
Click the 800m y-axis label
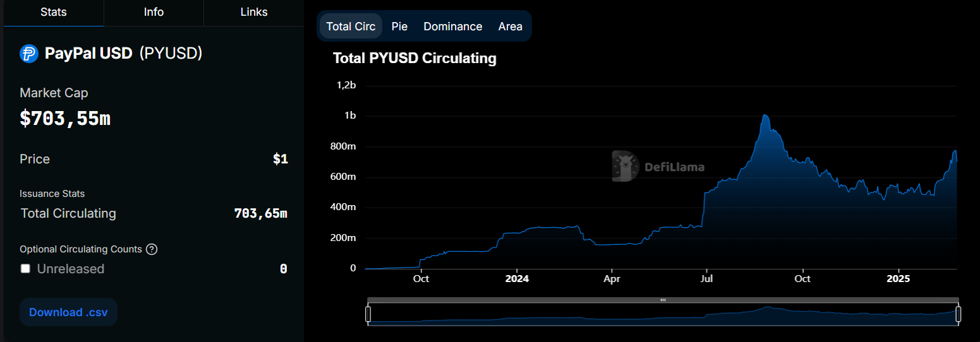tap(344, 146)
